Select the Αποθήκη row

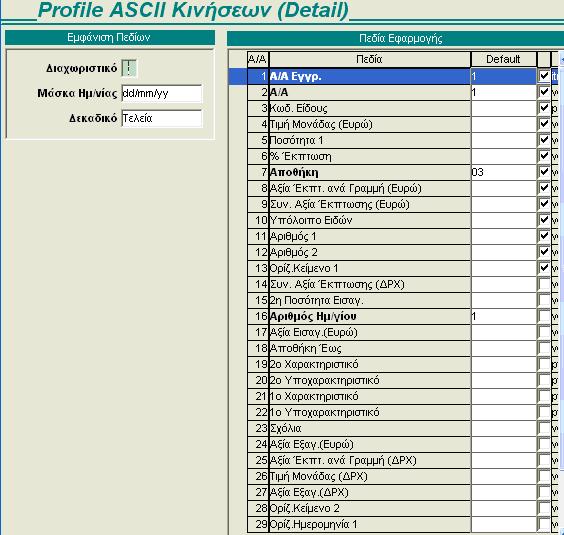370,172
